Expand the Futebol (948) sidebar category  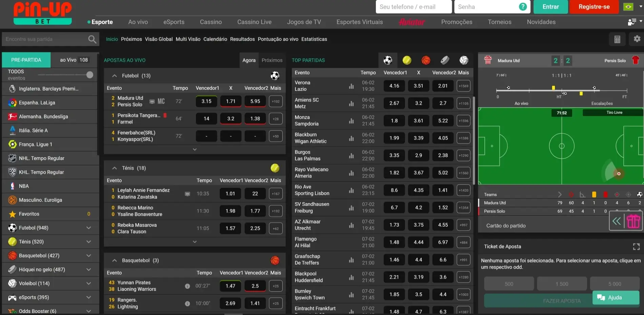[x=88, y=228]
